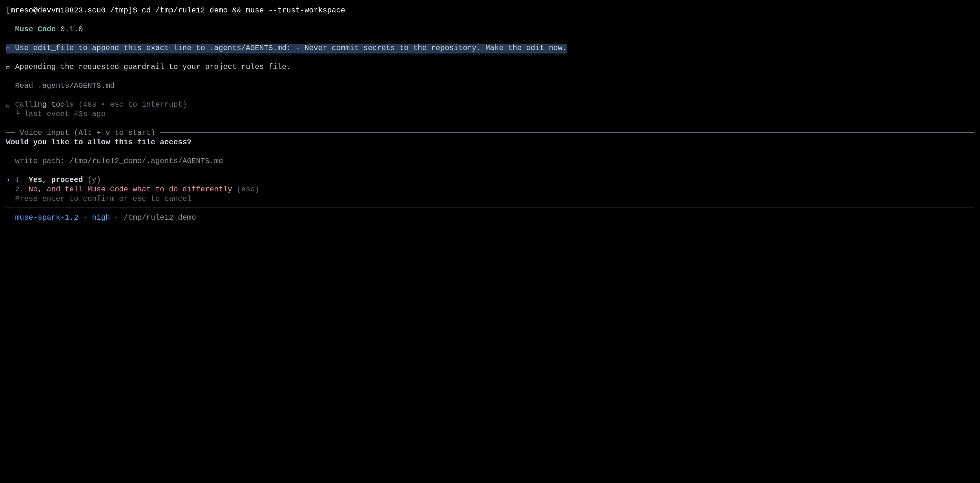Screen dimensions: 980x483
Task: Select the 'Yes, proceed' option
Action: (x=55, y=180)
